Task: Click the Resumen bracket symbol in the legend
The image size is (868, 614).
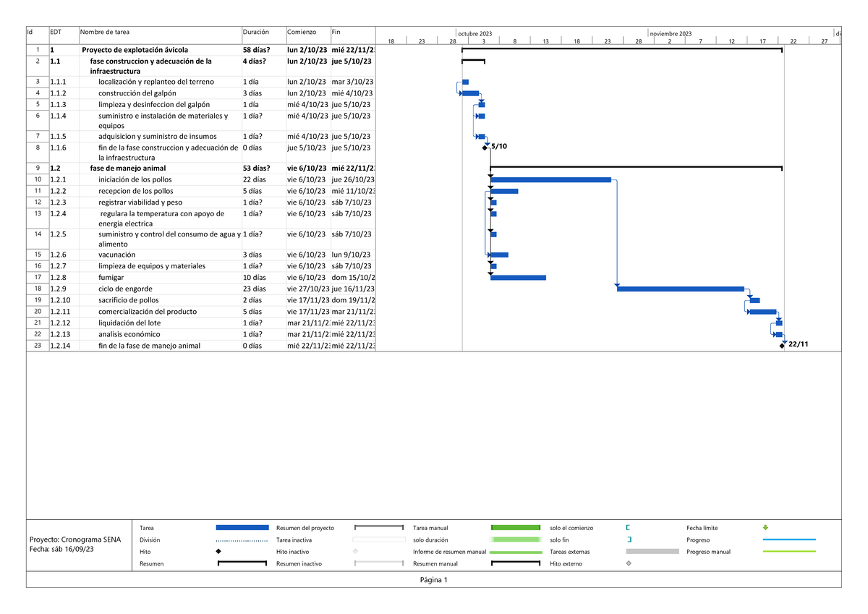Action: pos(242,563)
